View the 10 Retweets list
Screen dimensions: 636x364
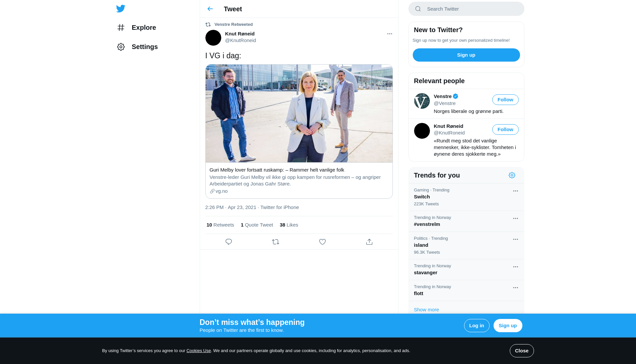click(220, 225)
